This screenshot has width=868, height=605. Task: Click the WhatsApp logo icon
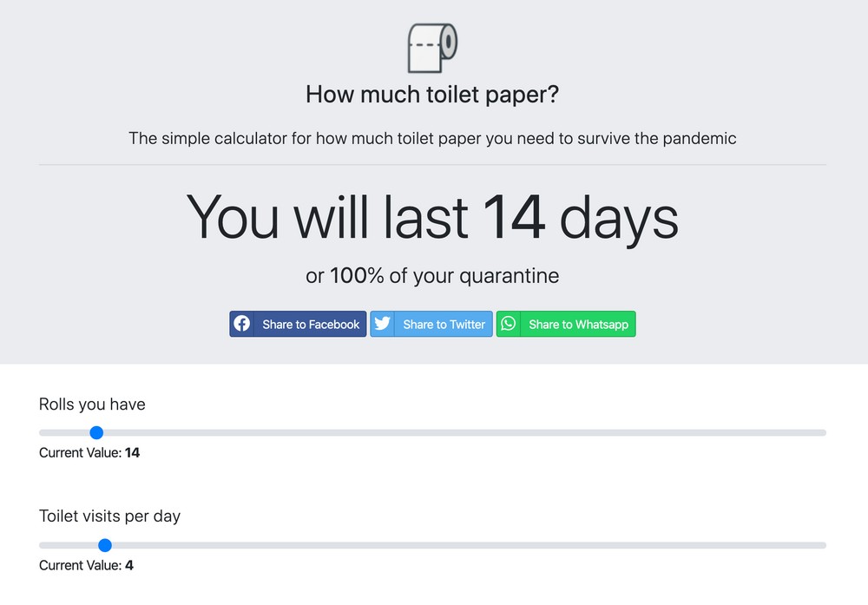[x=509, y=324]
